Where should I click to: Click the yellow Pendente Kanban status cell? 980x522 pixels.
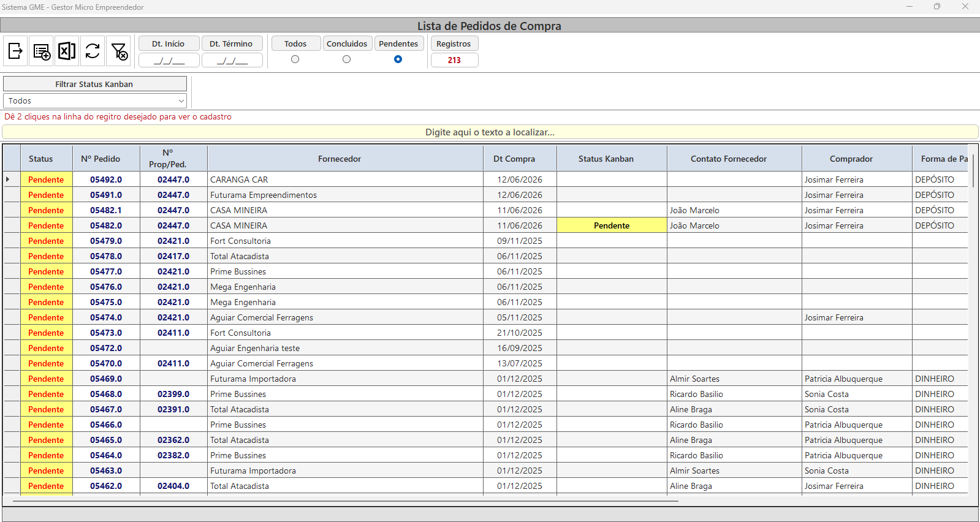point(612,225)
